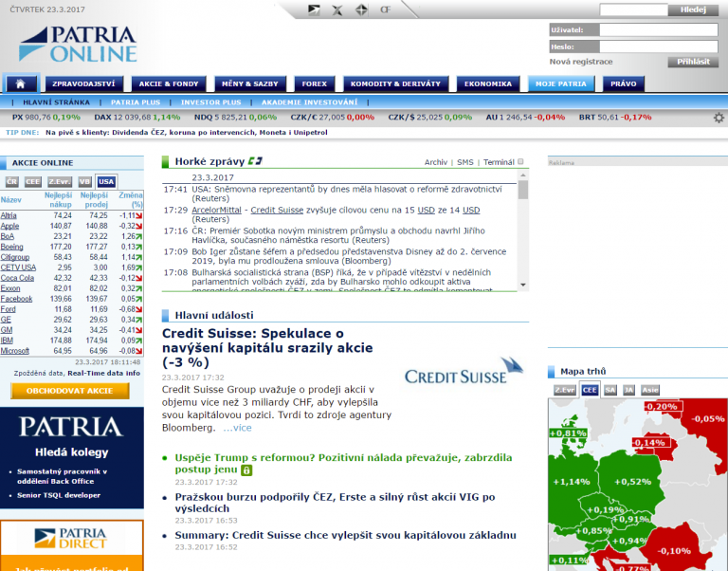Click the home icon in navigation bar

(21, 83)
